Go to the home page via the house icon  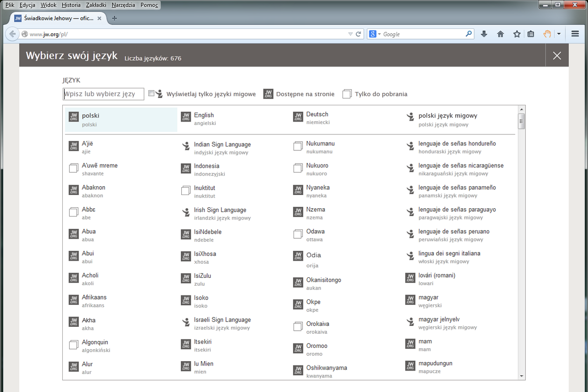coord(500,34)
